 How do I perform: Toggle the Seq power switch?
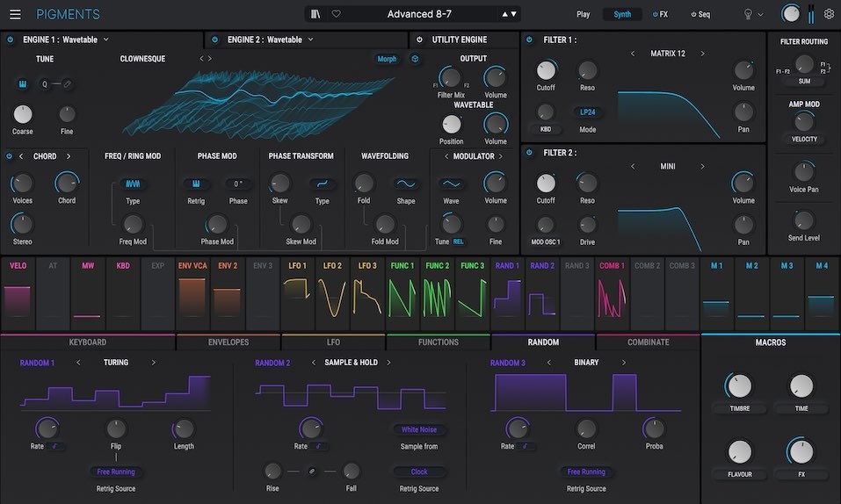pos(693,14)
